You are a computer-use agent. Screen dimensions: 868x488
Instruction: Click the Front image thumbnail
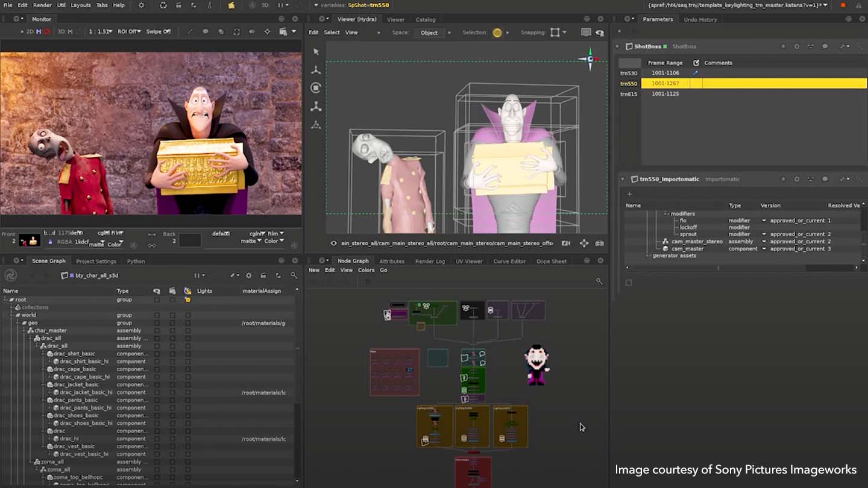(29, 240)
